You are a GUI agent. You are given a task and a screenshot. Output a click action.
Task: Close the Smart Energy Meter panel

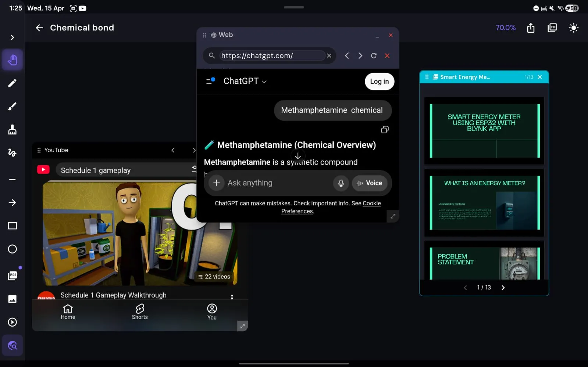[540, 77]
